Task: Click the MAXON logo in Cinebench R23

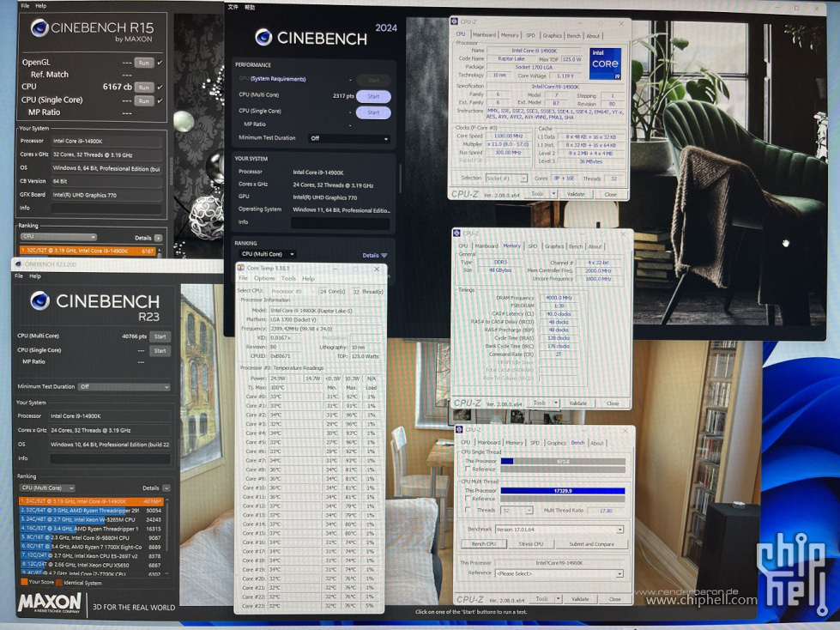Action: [49, 603]
